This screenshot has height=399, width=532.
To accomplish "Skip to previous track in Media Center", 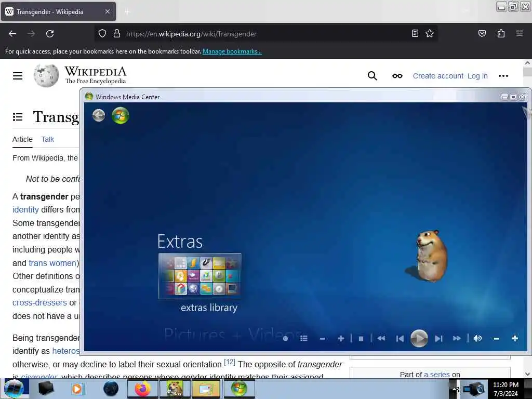I will (x=400, y=339).
